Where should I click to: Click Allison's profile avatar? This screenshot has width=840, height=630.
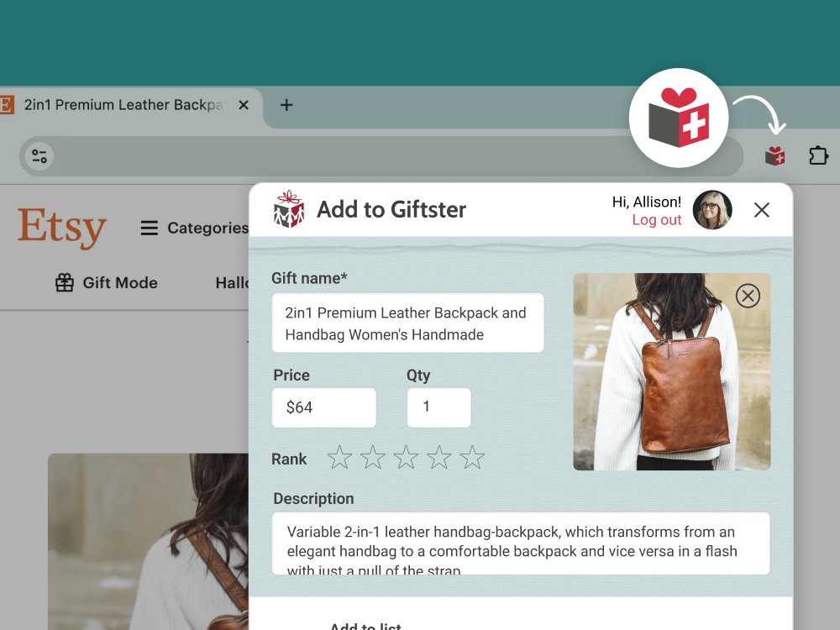(x=712, y=210)
